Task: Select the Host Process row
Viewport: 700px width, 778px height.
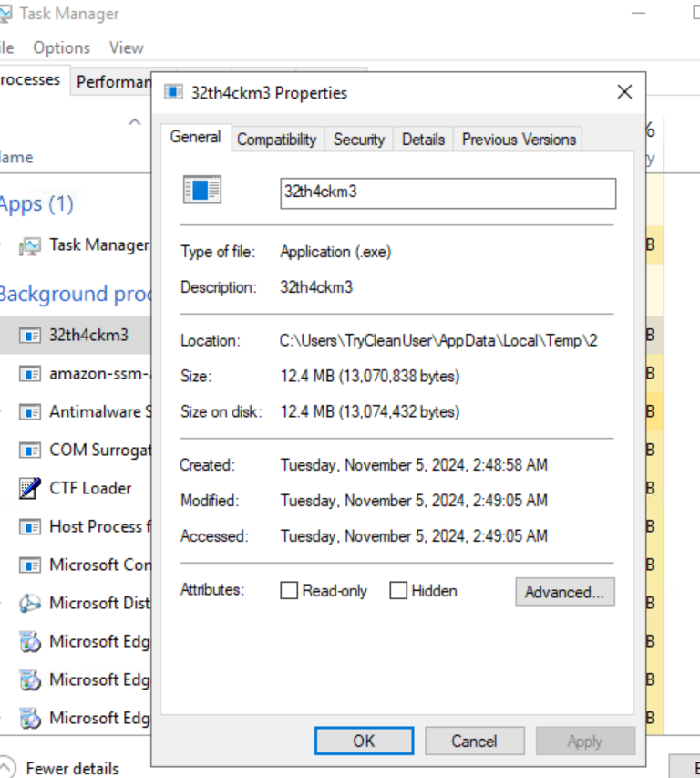Action: tap(76, 526)
